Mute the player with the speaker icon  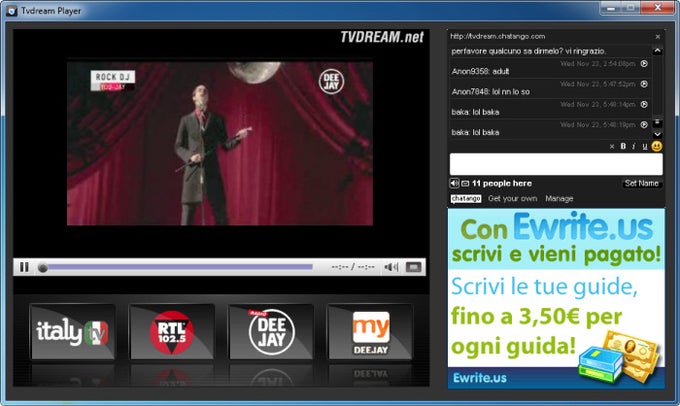[391, 267]
